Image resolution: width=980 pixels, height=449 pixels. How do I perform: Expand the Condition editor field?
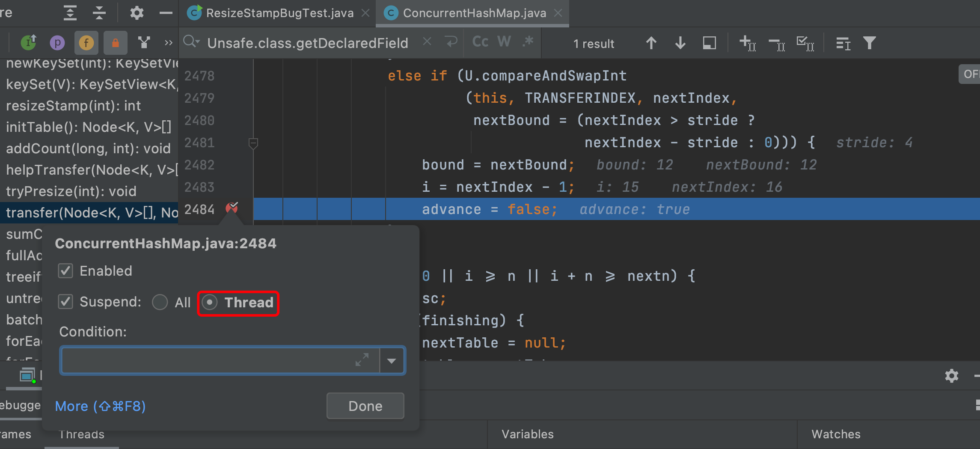click(x=362, y=360)
